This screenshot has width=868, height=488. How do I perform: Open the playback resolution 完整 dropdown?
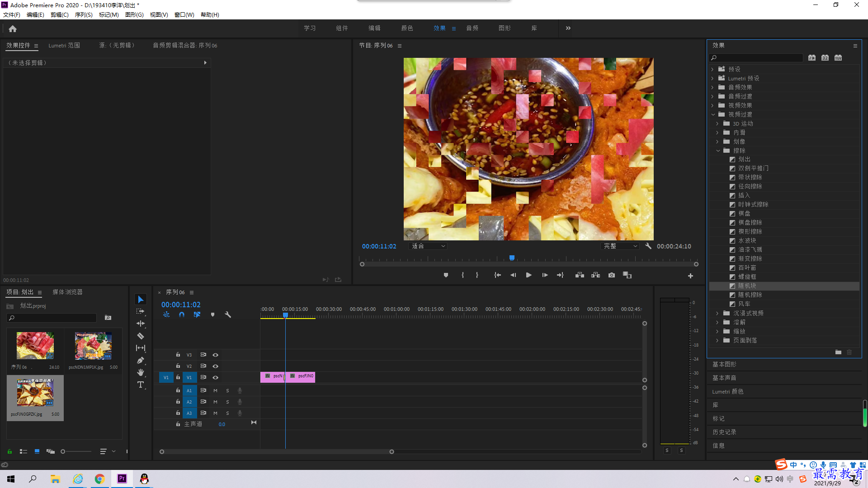(620, 246)
